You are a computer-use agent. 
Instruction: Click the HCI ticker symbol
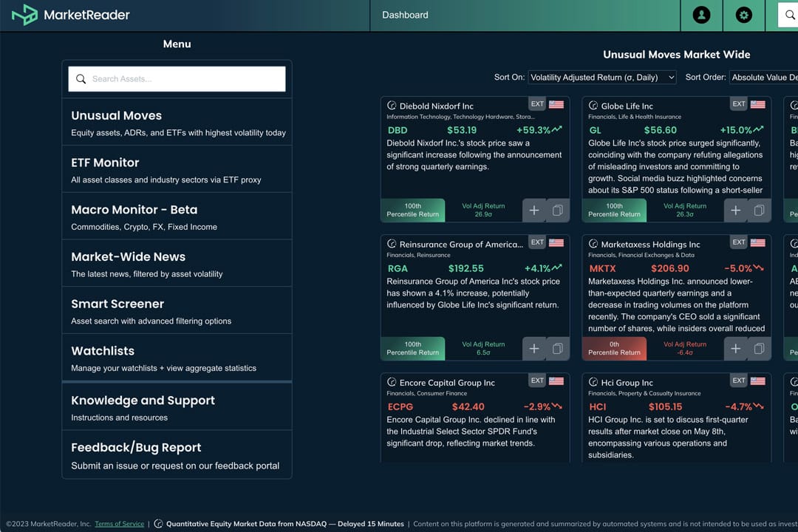click(x=598, y=407)
